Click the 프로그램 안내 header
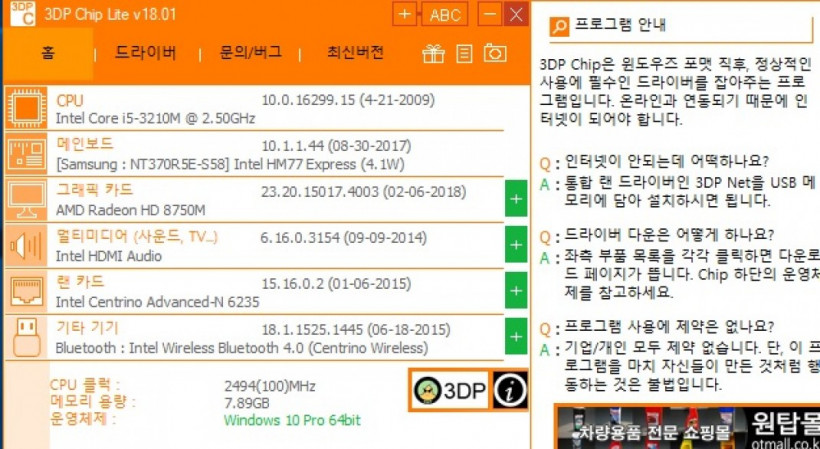 (620, 25)
